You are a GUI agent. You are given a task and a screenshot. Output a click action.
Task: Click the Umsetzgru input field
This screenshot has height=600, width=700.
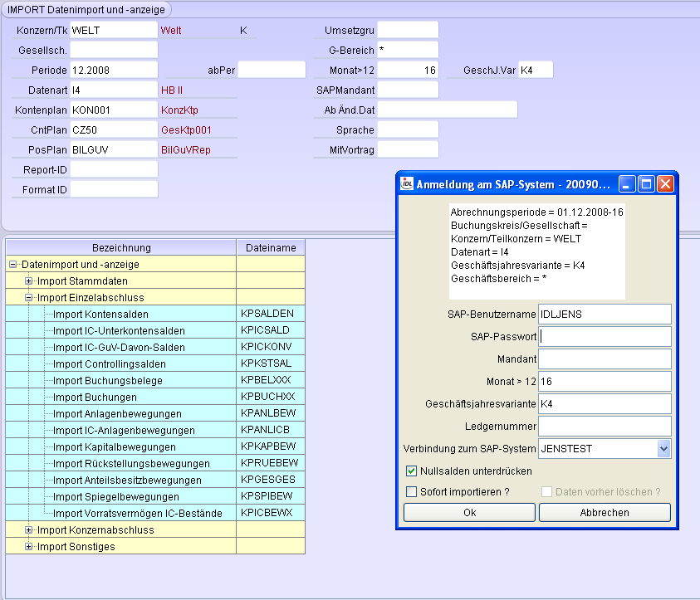click(408, 31)
